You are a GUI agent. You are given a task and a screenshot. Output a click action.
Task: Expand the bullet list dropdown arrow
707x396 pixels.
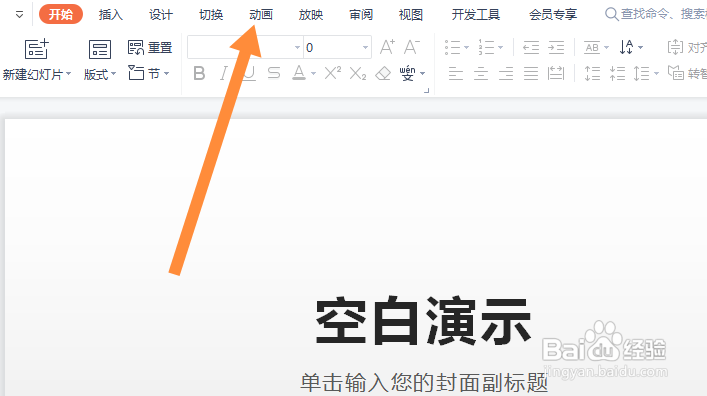click(467, 47)
